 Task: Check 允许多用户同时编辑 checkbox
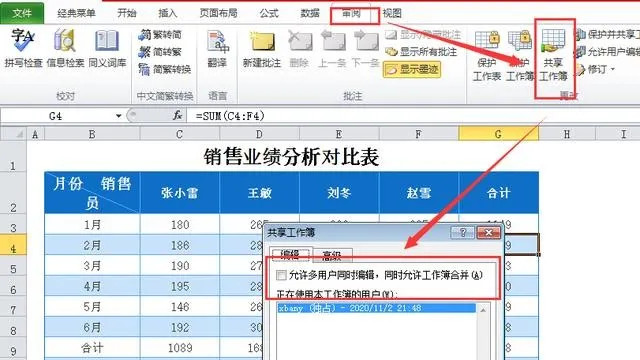click(281, 275)
